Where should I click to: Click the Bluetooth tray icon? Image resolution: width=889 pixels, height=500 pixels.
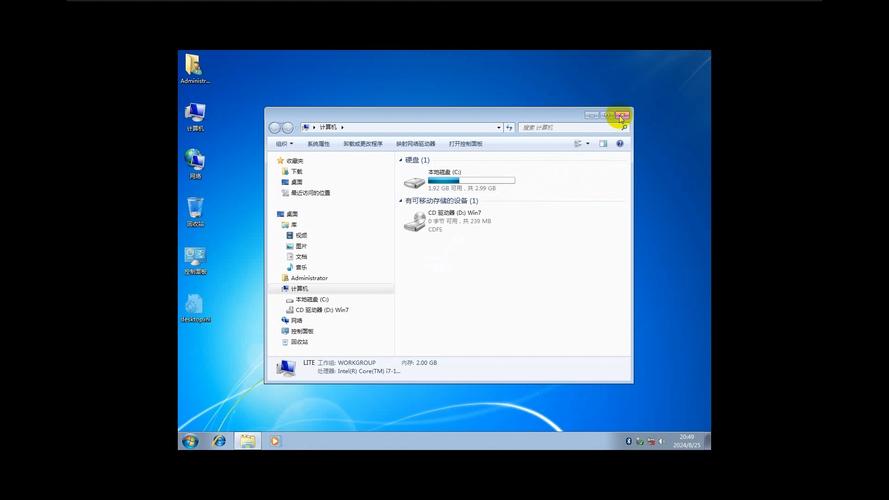pyautogui.click(x=628, y=441)
